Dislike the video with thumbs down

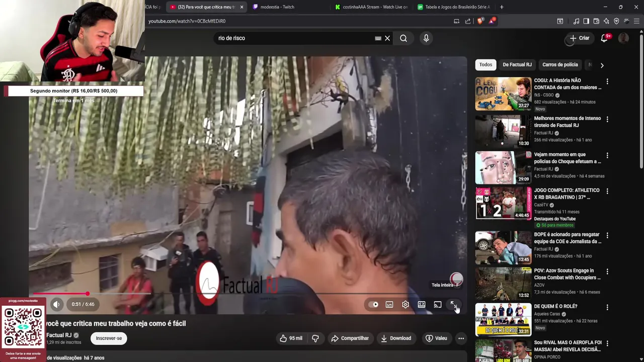(x=315, y=338)
